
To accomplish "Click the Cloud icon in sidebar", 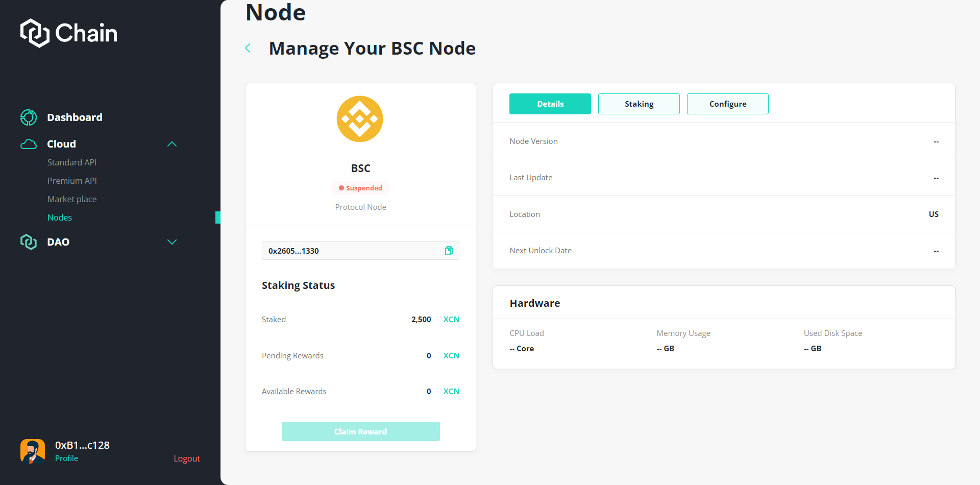I will [x=29, y=144].
